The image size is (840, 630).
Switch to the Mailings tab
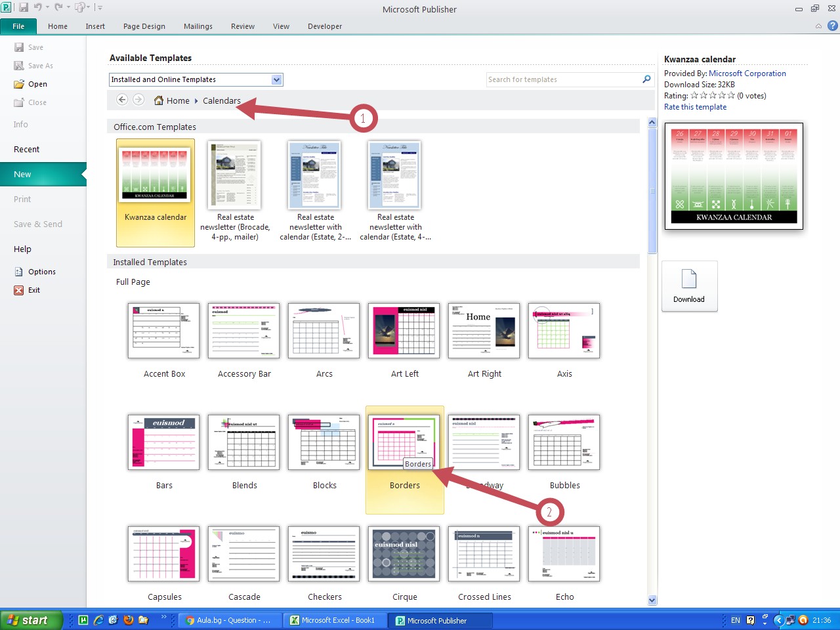point(198,26)
